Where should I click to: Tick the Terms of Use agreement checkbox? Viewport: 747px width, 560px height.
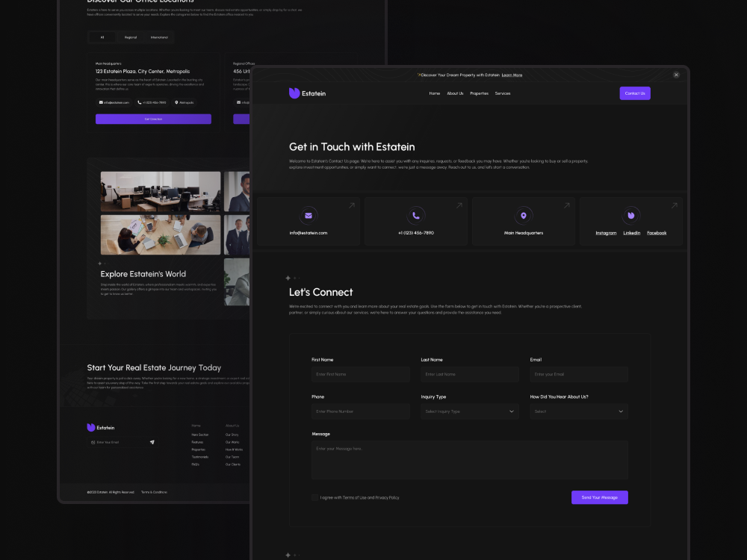(x=315, y=497)
